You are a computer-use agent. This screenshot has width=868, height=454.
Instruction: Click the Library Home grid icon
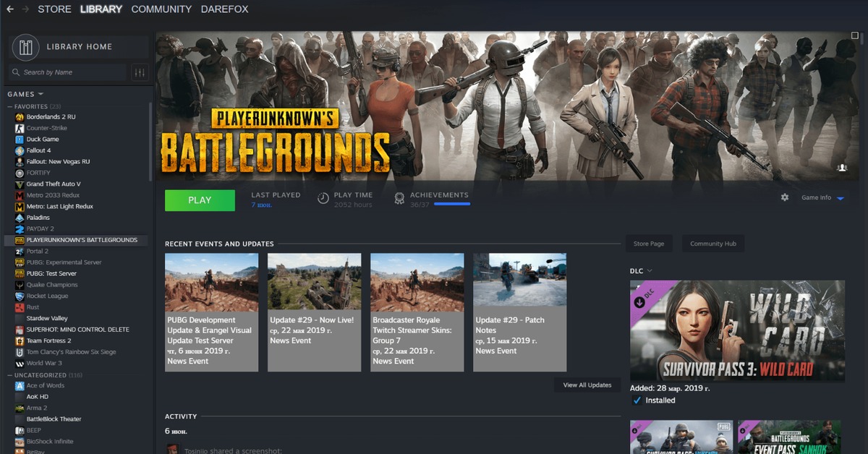click(27, 47)
